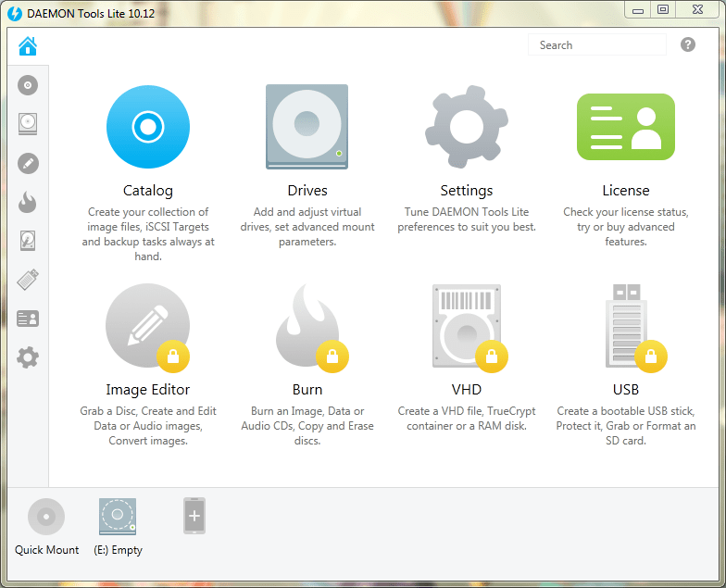Click the License heading label
Screen dimensions: 726x588
coord(626,191)
